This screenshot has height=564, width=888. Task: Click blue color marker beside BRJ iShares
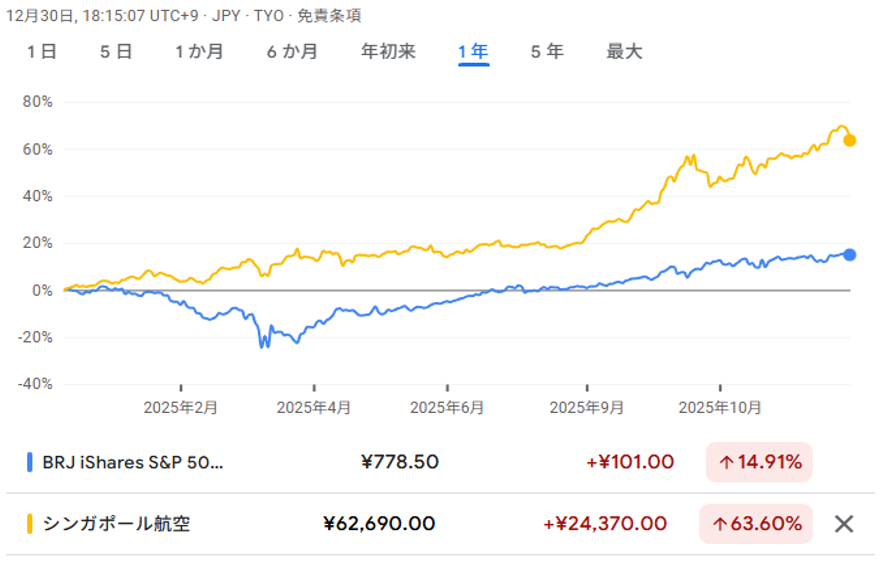[x=30, y=462]
